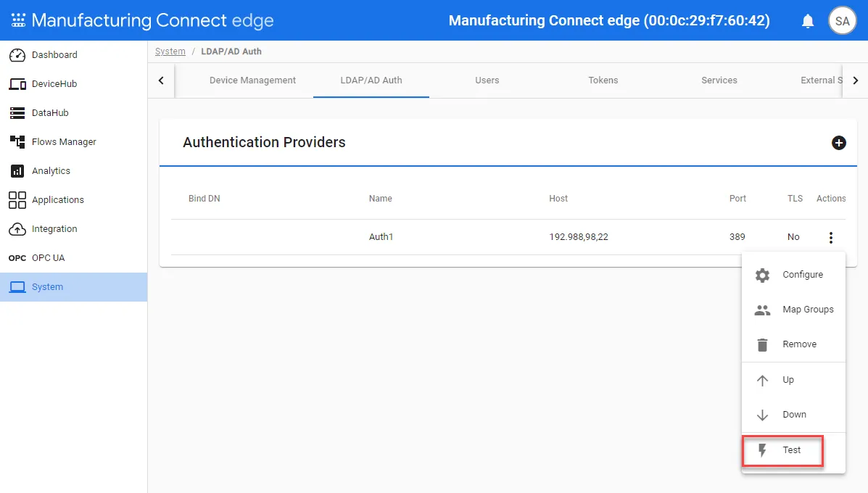Click the Down arrow icon
Image resolution: width=868 pixels, height=493 pixels.
pyautogui.click(x=762, y=415)
